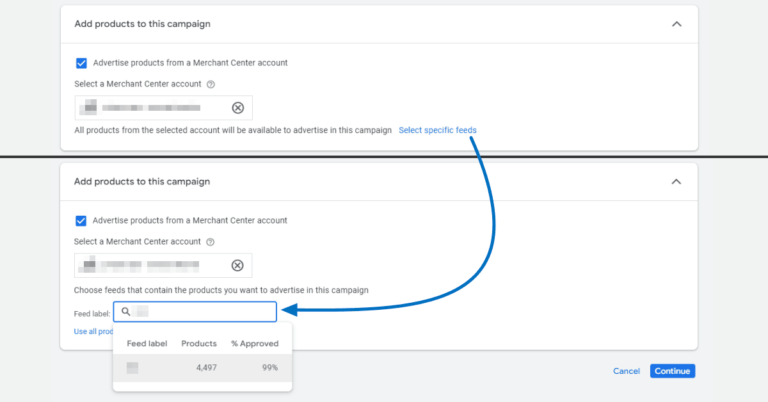Click the Use all products link
Viewport: 768px width, 402px height.
94,331
